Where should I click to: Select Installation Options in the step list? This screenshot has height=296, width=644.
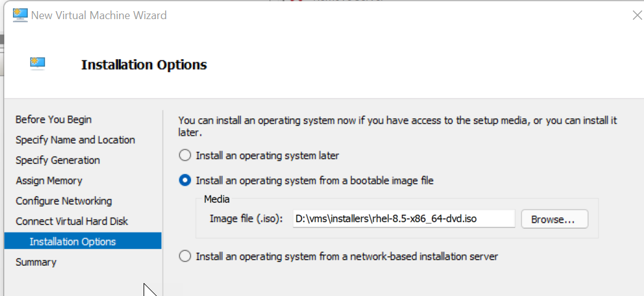(72, 241)
